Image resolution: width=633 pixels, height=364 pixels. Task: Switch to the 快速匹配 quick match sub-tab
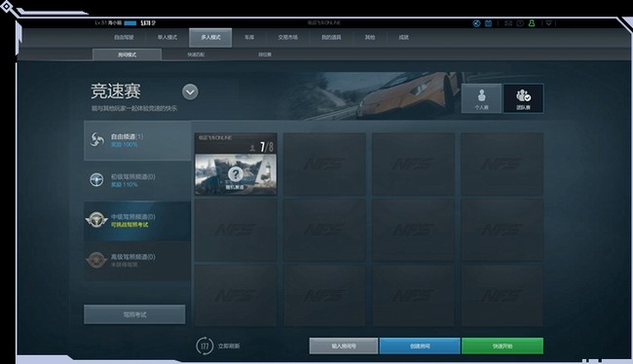click(196, 55)
